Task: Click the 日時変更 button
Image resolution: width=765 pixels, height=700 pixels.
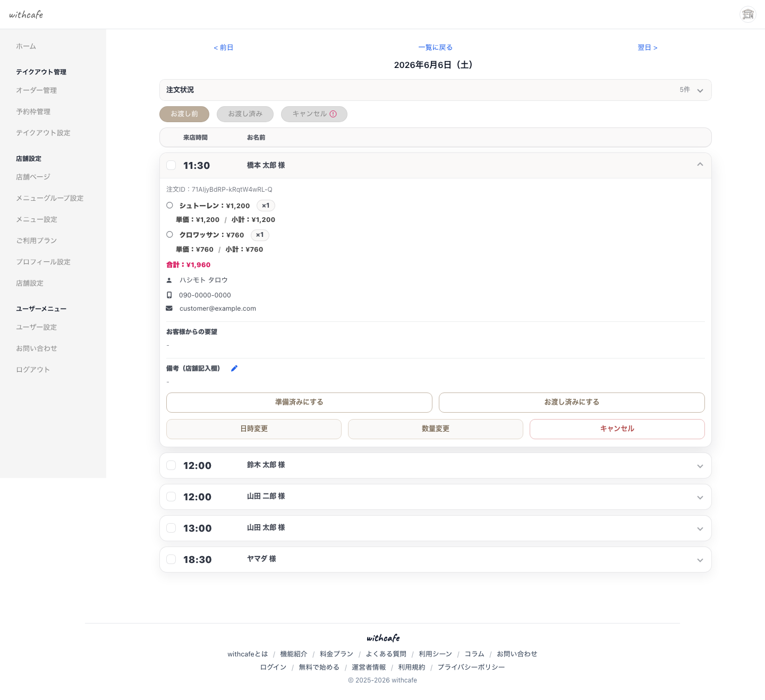Action: 254,429
